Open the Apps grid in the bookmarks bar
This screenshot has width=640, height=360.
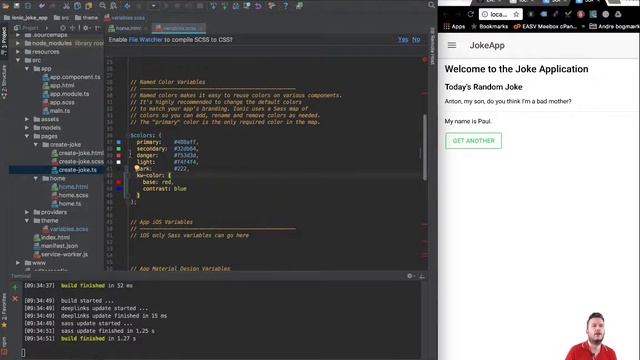point(454,27)
